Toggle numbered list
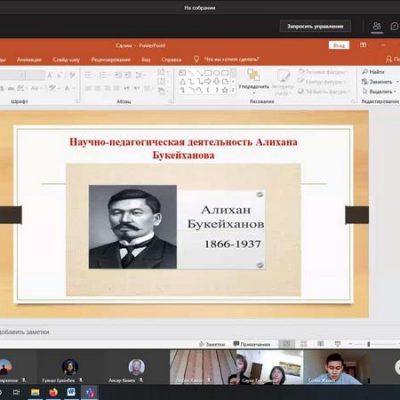The width and height of the screenshot is (400, 400). coord(104,76)
